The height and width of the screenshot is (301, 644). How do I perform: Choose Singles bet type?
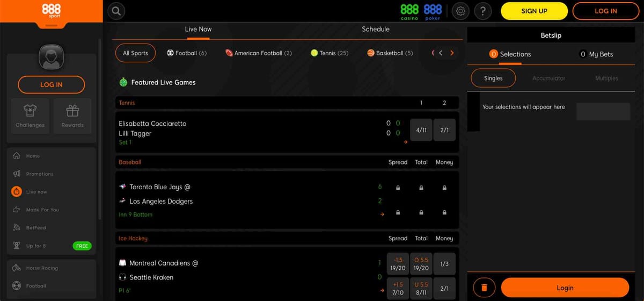point(493,78)
